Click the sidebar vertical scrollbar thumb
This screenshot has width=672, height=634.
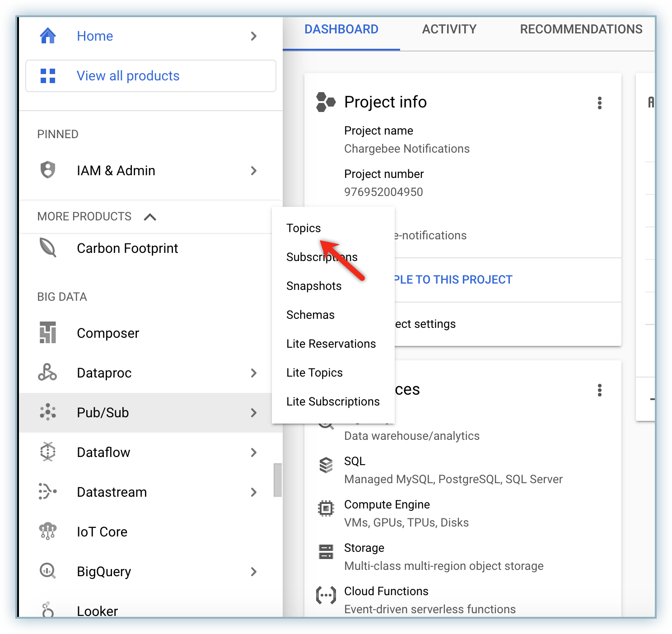coord(278,480)
